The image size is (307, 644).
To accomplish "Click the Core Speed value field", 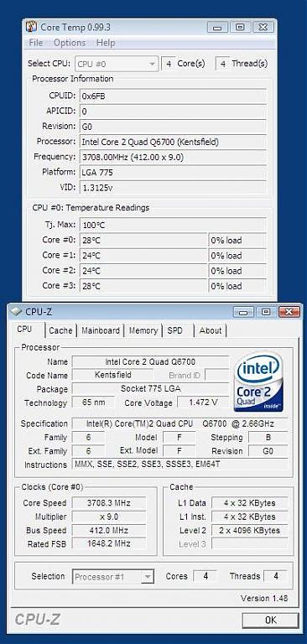I will tap(108, 503).
